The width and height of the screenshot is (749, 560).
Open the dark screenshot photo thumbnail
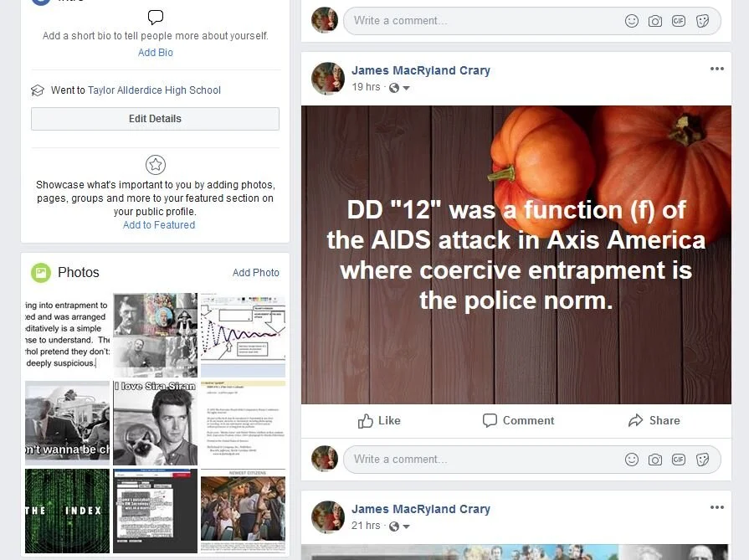[x=156, y=511]
